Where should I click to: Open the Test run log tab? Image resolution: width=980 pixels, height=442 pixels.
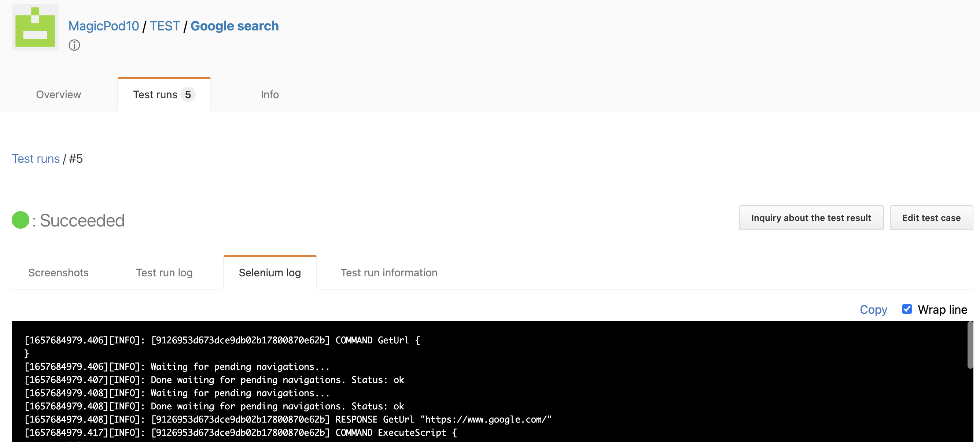(164, 272)
